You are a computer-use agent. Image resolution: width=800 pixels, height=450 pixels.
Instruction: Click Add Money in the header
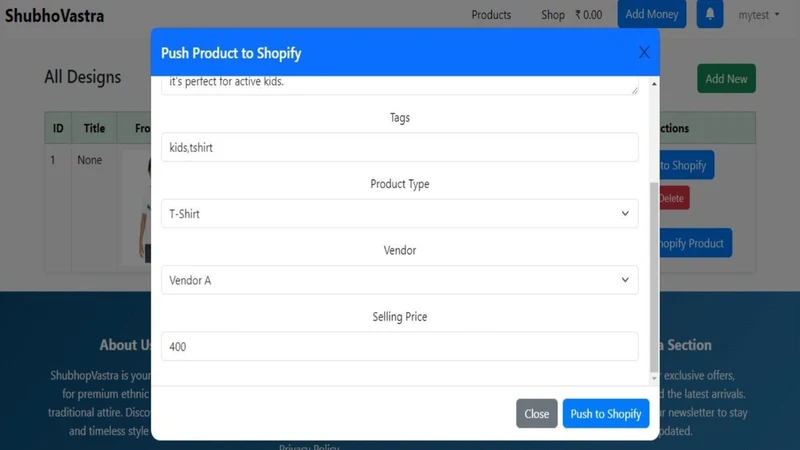tap(652, 14)
